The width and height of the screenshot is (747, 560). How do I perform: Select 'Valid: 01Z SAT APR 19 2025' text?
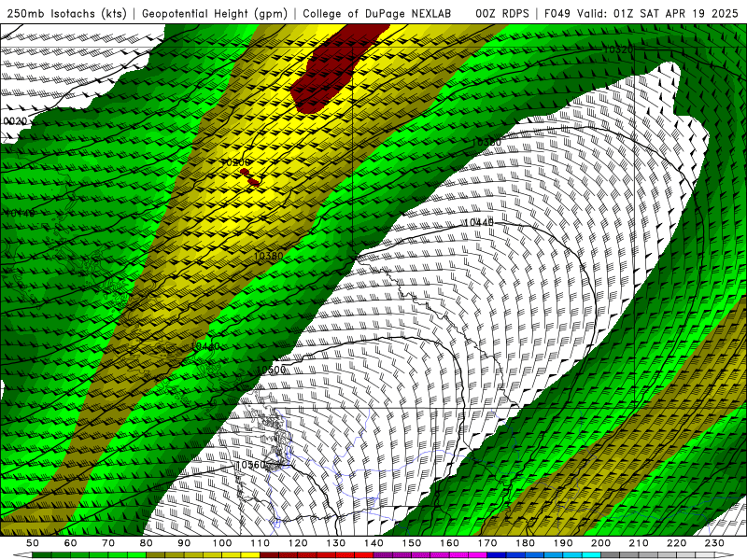tap(658, 13)
